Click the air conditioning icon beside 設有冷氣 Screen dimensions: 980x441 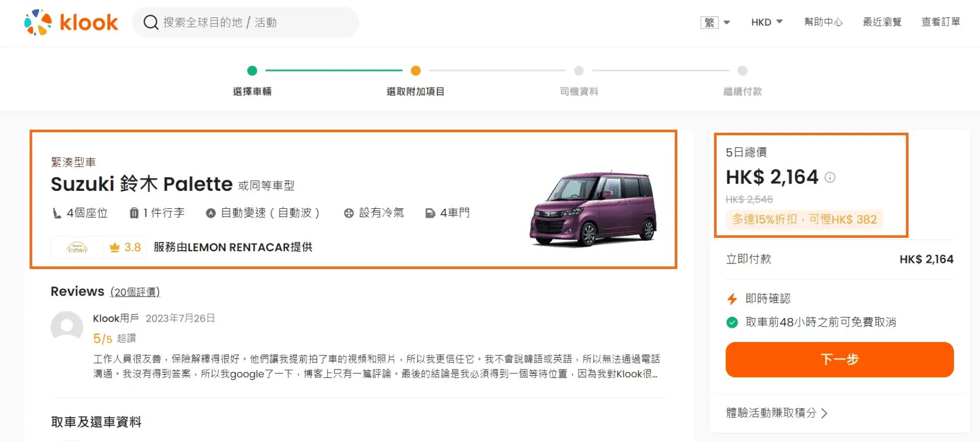pos(349,213)
